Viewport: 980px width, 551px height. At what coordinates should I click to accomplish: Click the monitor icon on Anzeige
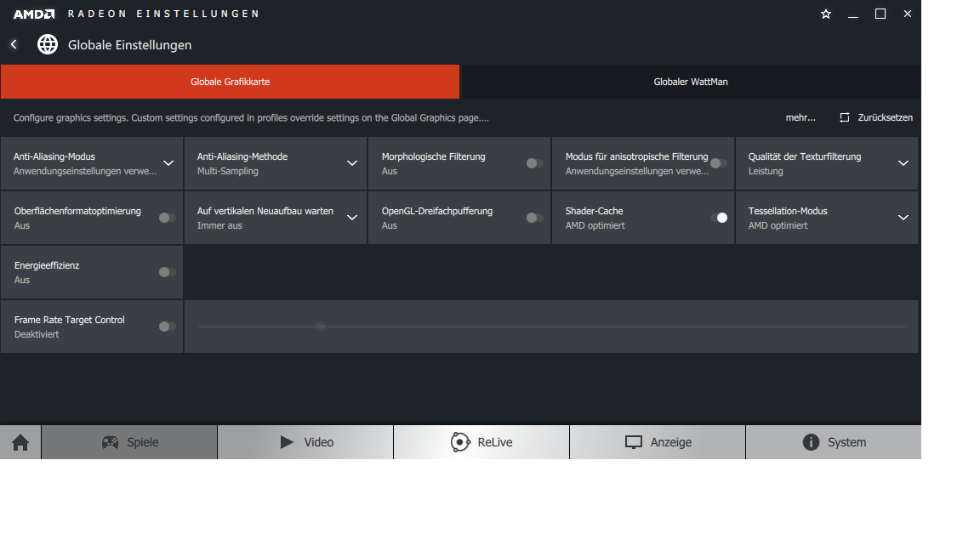634,442
